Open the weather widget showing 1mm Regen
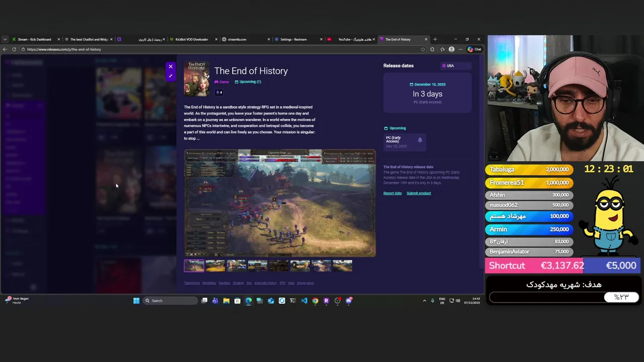 [x=17, y=301]
